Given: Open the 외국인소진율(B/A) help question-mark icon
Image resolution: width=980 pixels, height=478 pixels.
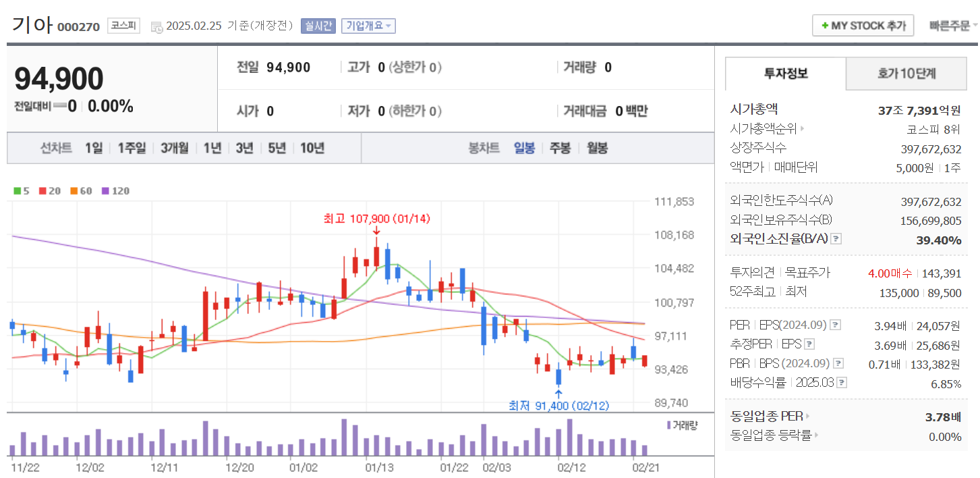Looking at the screenshot, I should (834, 239).
